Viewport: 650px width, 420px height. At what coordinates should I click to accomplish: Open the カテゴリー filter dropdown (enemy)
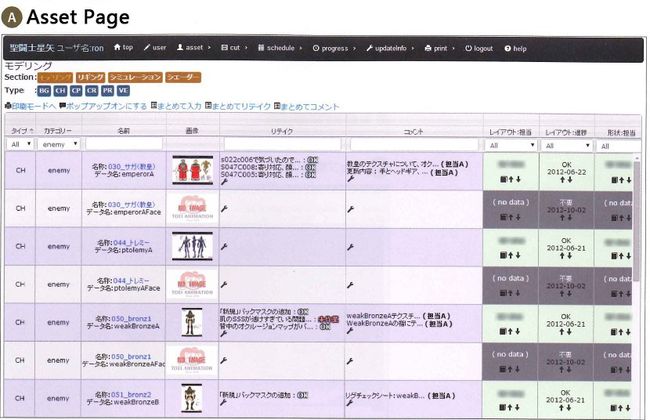[x=58, y=144]
